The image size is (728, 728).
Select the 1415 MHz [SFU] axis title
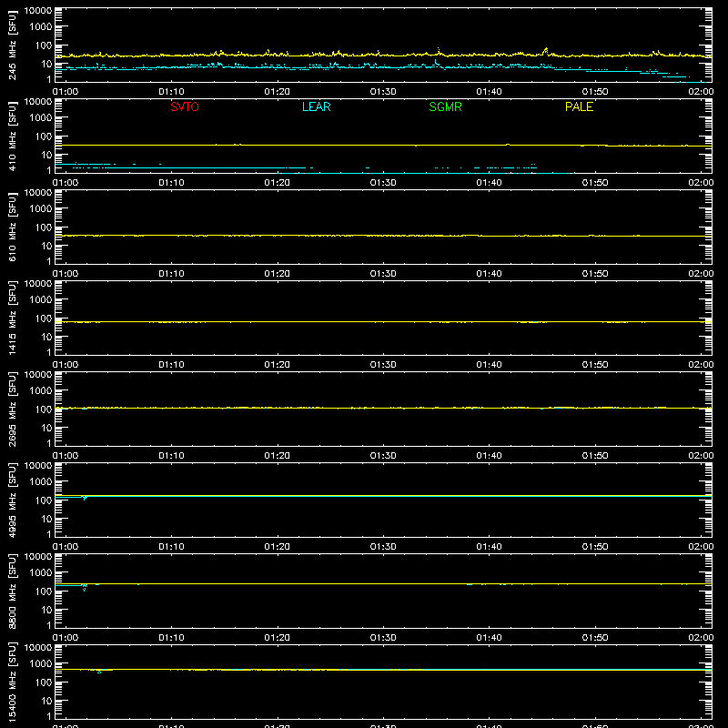coord(13,318)
